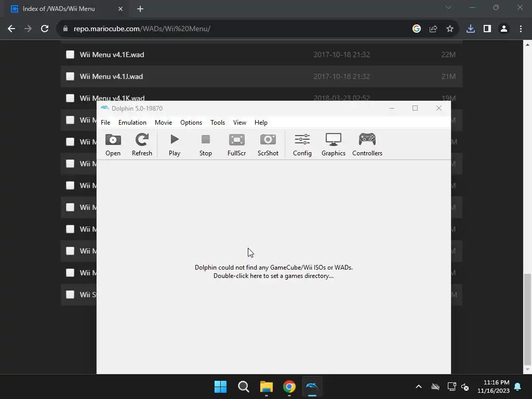
Task: Click the 2017-10-18 21:32 date for v4.1E
Action: tap(342, 55)
